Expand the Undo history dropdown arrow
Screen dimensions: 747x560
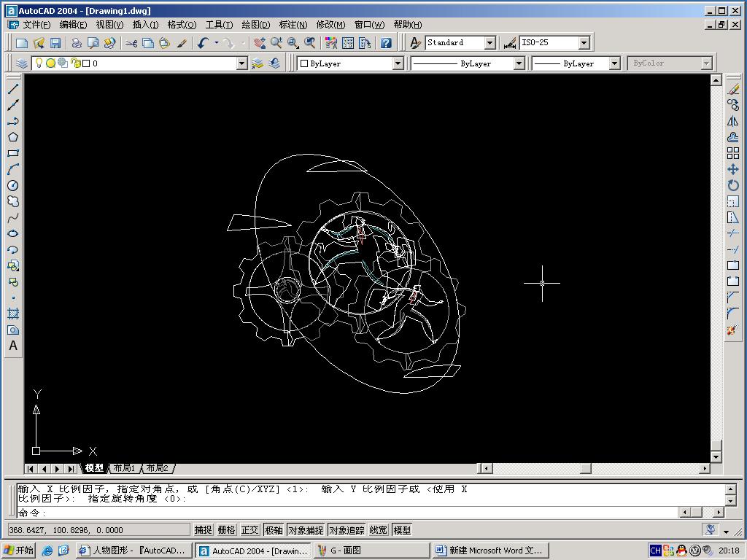(216, 43)
